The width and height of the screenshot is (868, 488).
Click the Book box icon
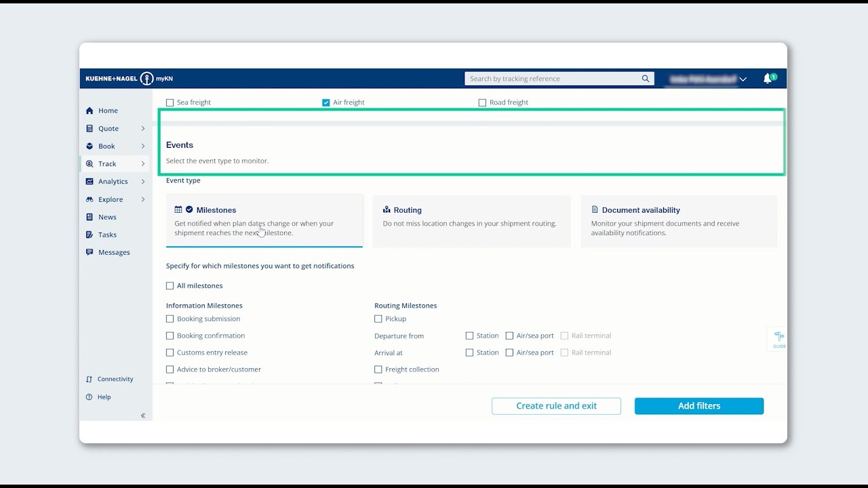click(x=90, y=146)
